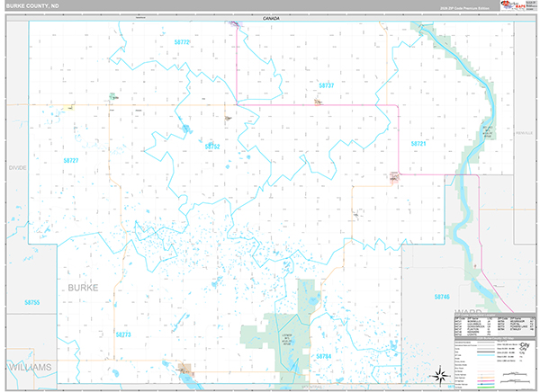Click the MOUNTRAIL label at map bottom
This screenshot has height=392, width=540.
click(311, 388)
